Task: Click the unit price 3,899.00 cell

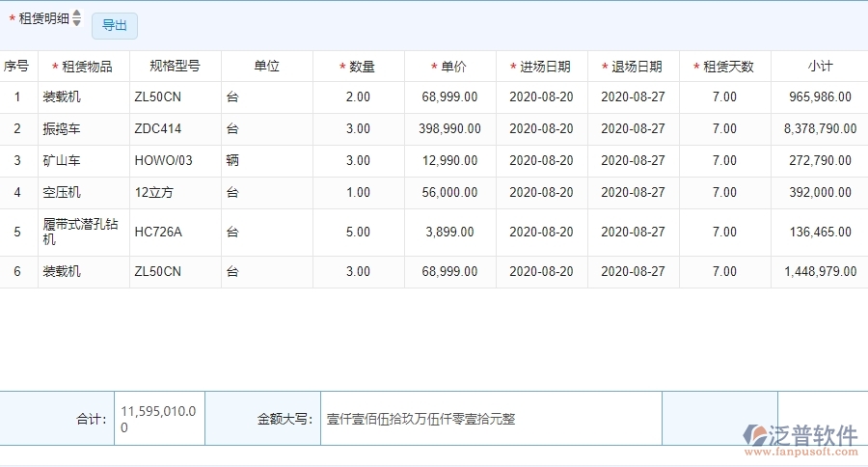Action: pos(449,233)
